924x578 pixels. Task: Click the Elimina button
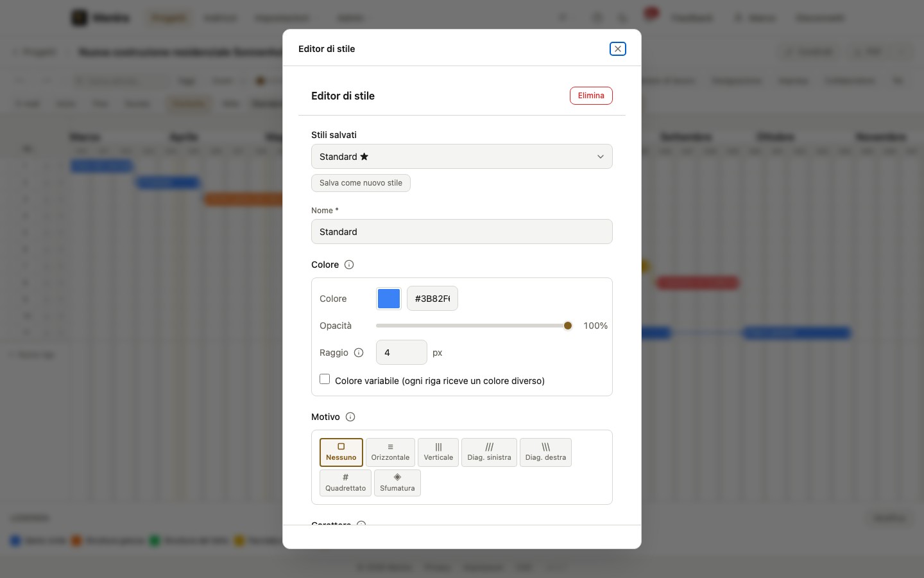(591, 96)
